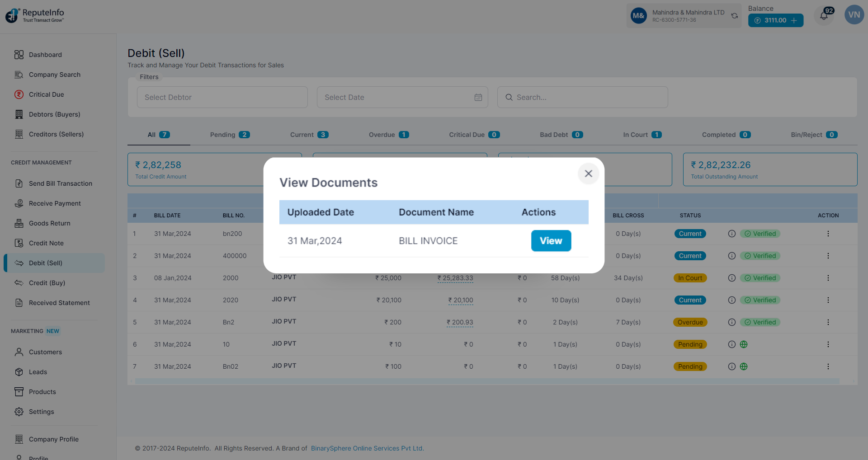Open three-dot action menu for row 3
Image resolution: width=868 pixels, height=460 pixels.
pyautogui.click(x=828, y=278)
